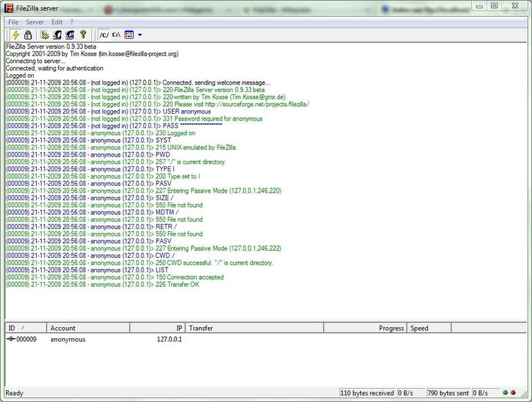Image resolution: width=532 pixels, height=402 pixels.
Task: Sort by the Account column header
Action: 88,328
